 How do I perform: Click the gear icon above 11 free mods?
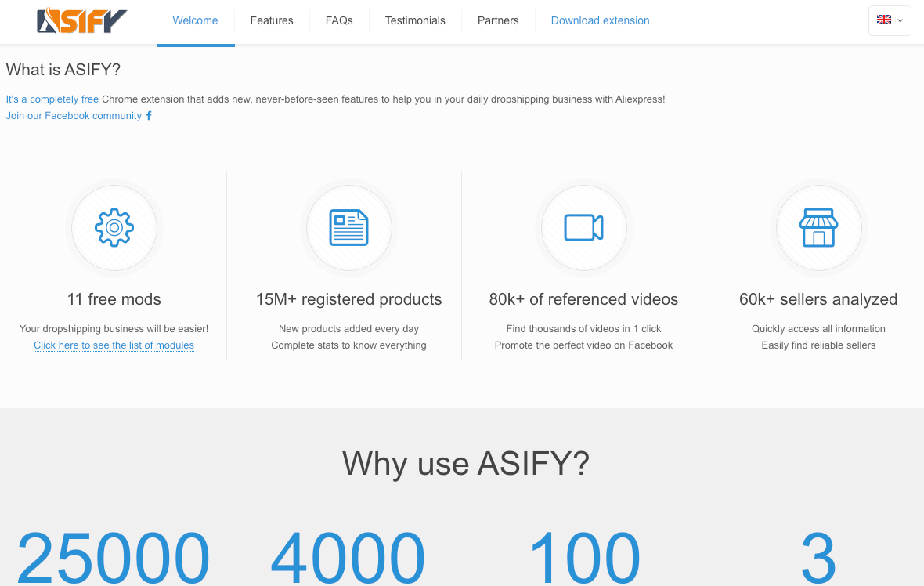[114, 227]
